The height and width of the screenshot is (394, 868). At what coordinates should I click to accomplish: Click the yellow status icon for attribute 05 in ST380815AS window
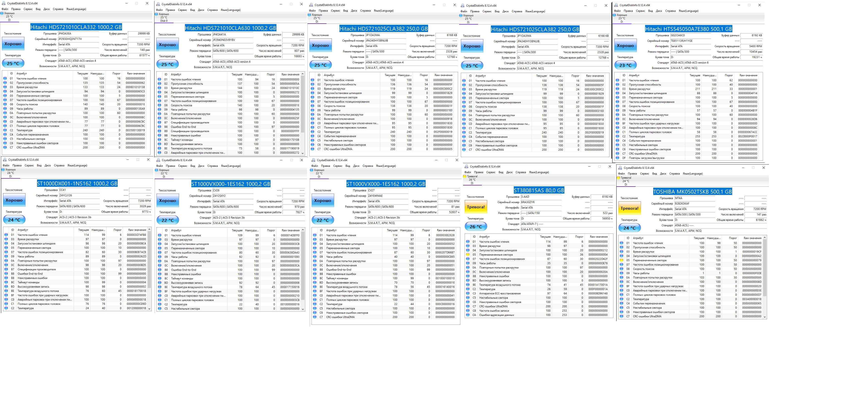[468, 255]
